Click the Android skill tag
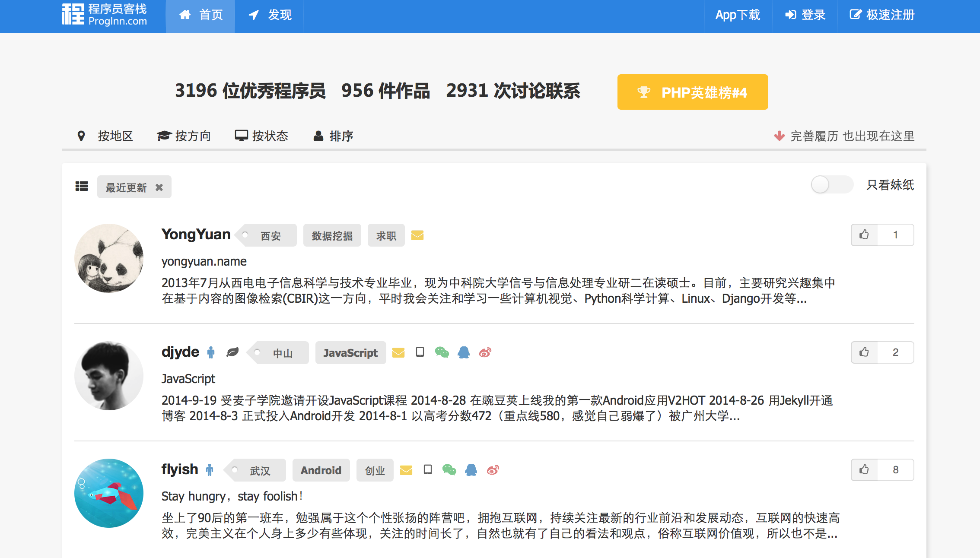980x558 pixels. 321,470
